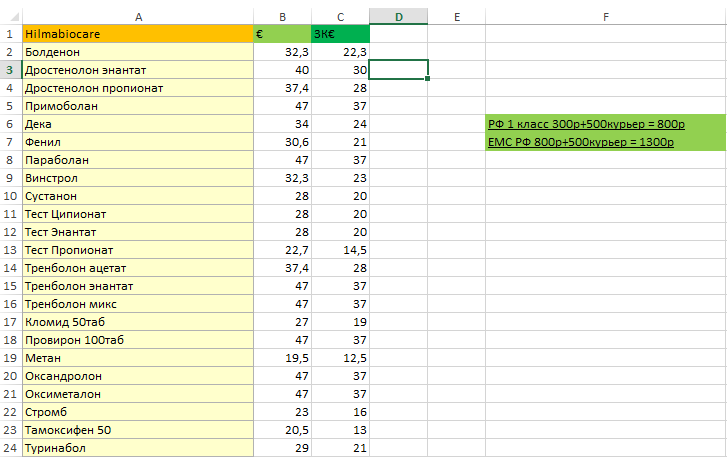Click the Параболан cell
Viewport: 727px width, 457px height.
pos(138,160)
